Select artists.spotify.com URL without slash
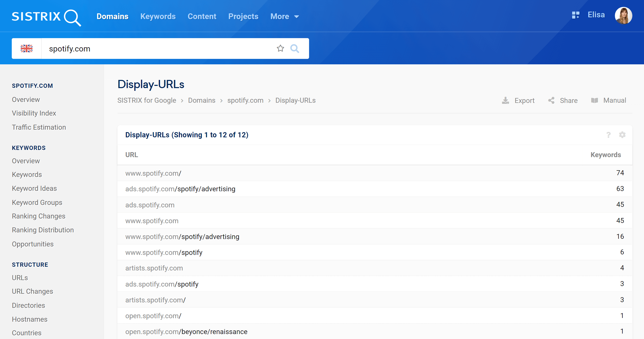This screenshot has height=339, width=644. tap(154, 268)
